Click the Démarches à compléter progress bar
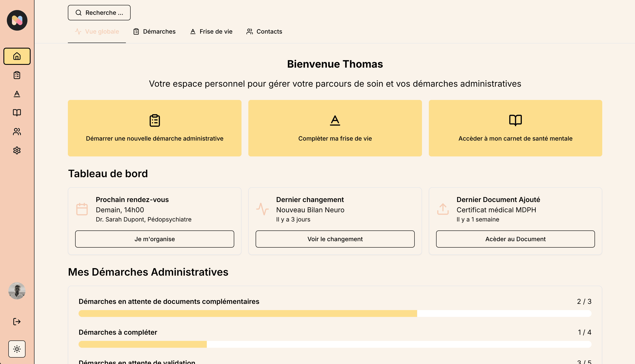The height and width of the screenshot is (364, 635). click(335, 344)
